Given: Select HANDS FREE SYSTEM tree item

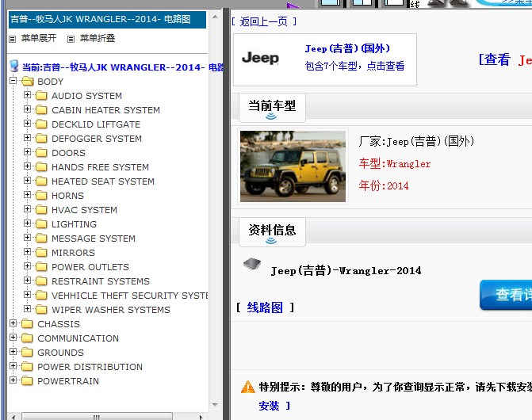Looking at the screenshot, I should (100, 167).
